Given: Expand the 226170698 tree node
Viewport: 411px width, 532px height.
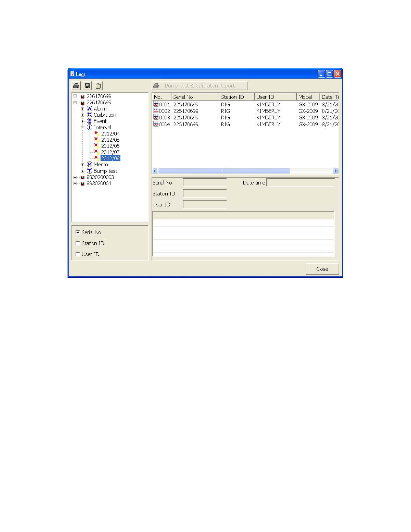Looking at the screenshot, I should [75, 96].
